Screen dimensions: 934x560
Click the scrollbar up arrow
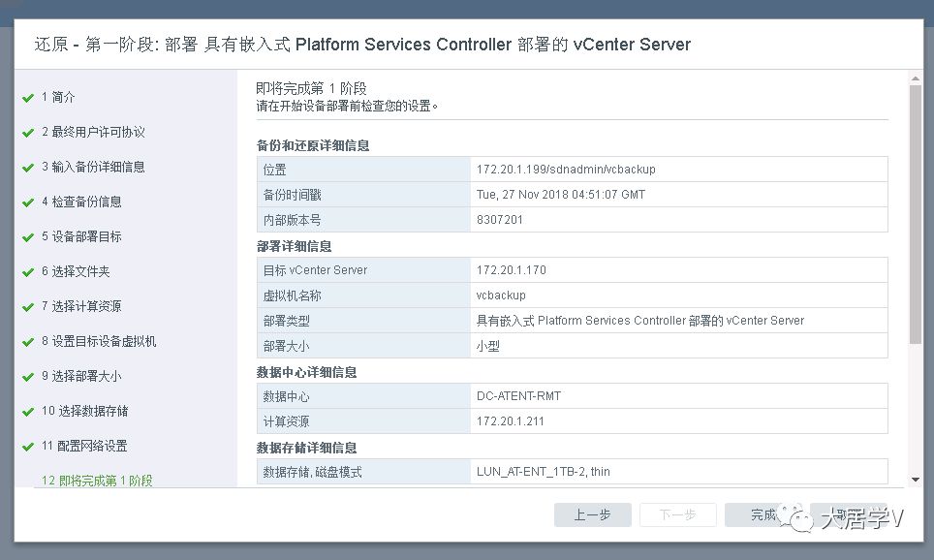click(916, 77)
